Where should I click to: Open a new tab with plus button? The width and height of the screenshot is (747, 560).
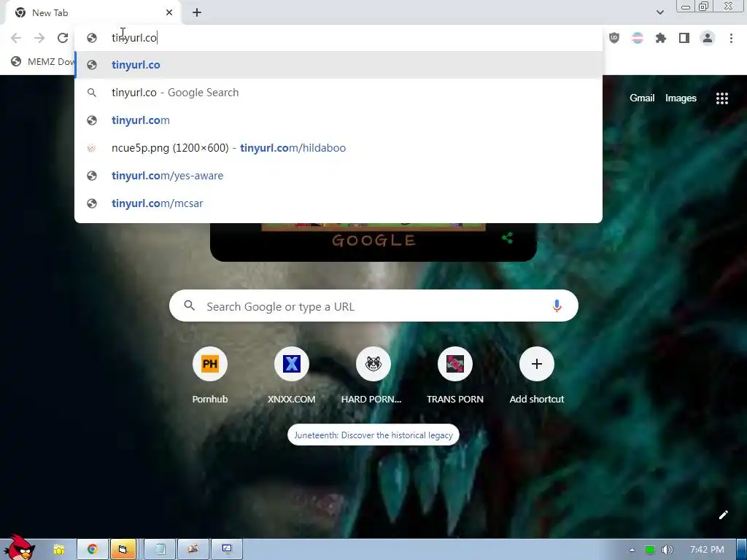click(x=197, y=13)
